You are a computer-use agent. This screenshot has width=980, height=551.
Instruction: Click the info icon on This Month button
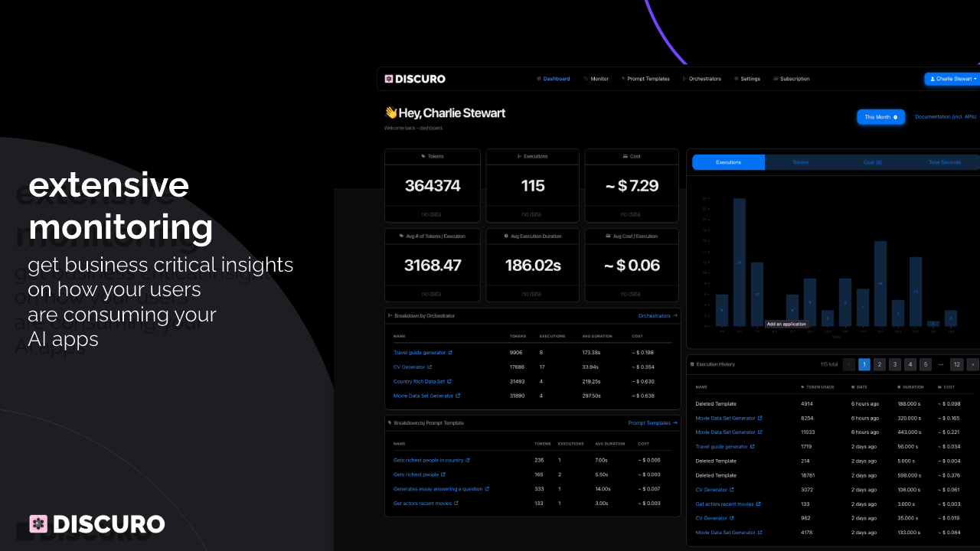tap(896, 117)
